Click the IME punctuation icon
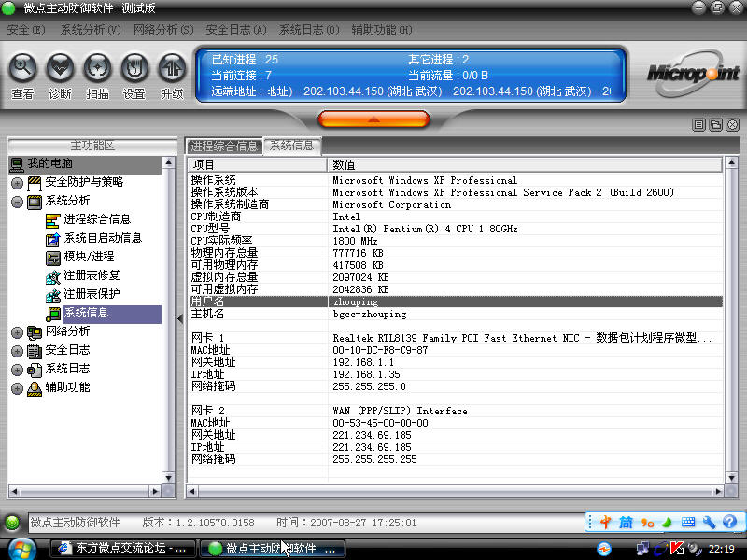The width and height of the screenshot is (747, 560). (647, 523)
